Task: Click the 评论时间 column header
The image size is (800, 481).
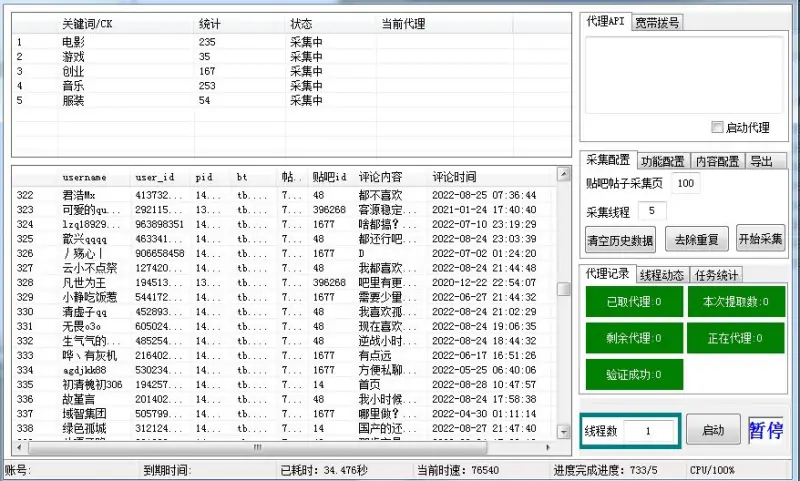Action: coord(454,177)
